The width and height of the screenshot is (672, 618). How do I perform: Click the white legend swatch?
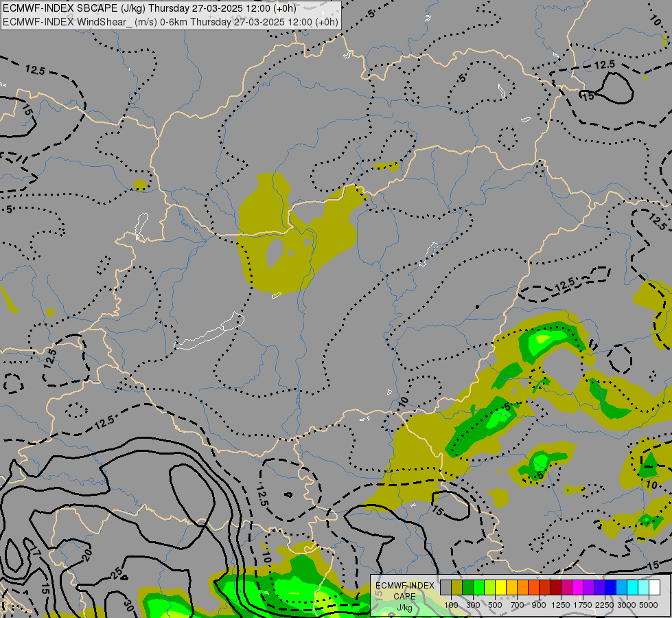tap(654, 587)
